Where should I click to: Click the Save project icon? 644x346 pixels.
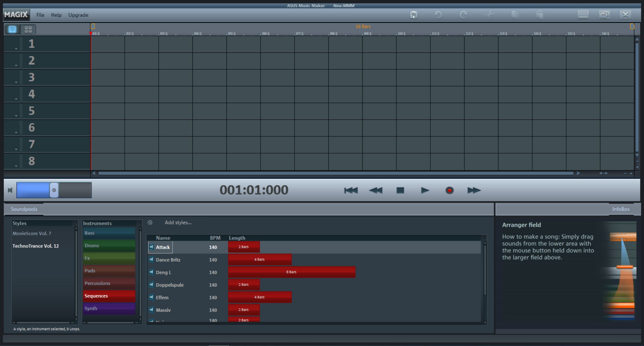(x=414, y=15)
